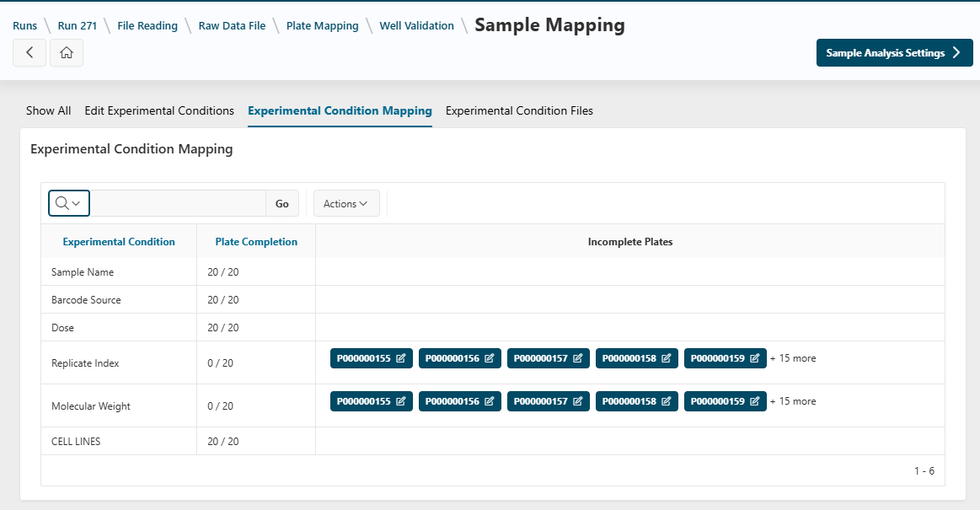The height and width of the screenshot is (510, 980).
Task: Edit plate P000000158 in Replicate Index row
Action: click(637, 358)
